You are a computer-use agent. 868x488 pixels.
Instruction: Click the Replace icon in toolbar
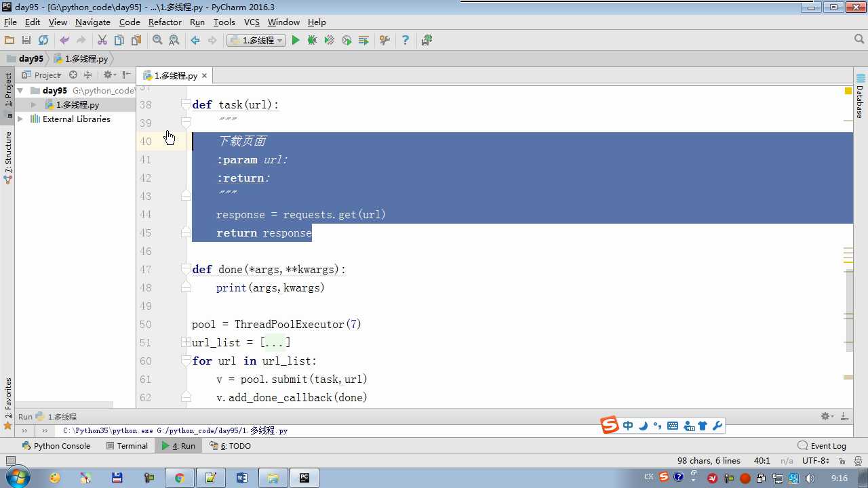[x=174, y=41]
